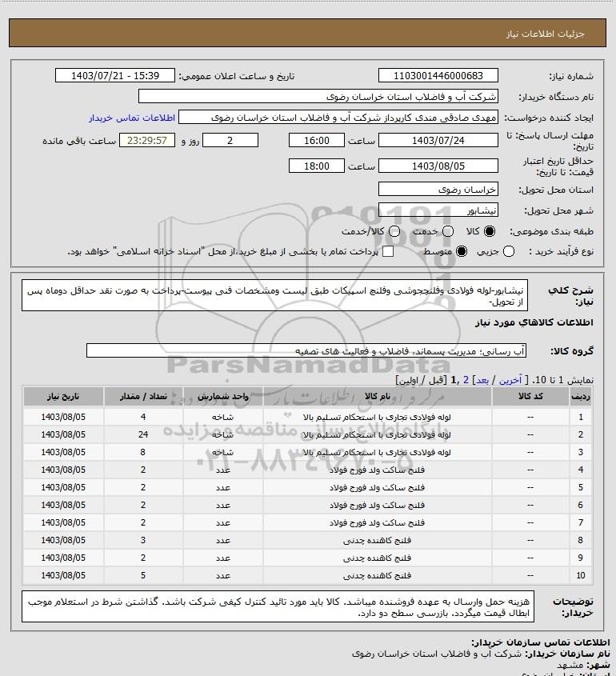
Task: Click quantity 5 in row 10
Action: pyautogui.click(x=143, y=575)
